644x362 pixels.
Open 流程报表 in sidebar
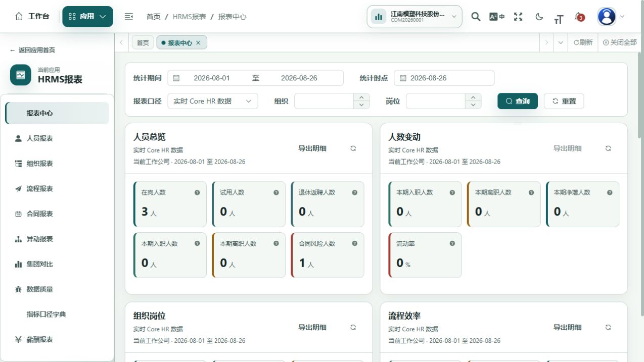pyautogui.click(x=57, y=189)
